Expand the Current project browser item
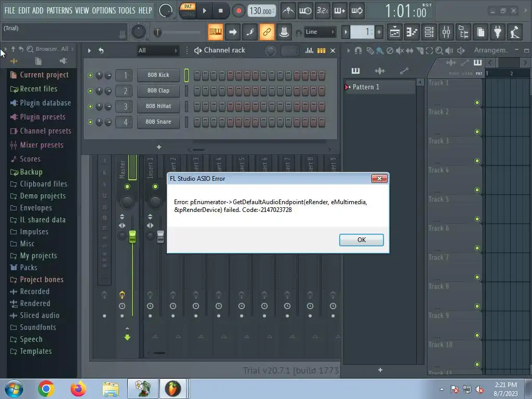 pos(39,75)
